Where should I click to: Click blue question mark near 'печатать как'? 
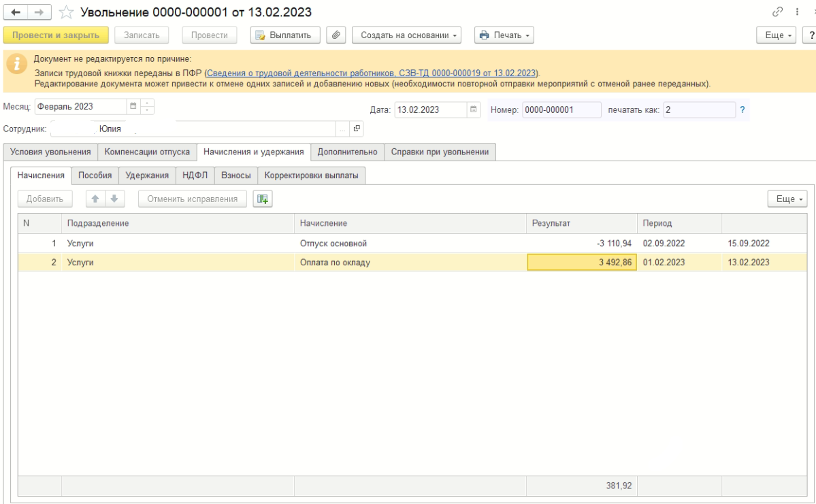click(x=742, y=110)
